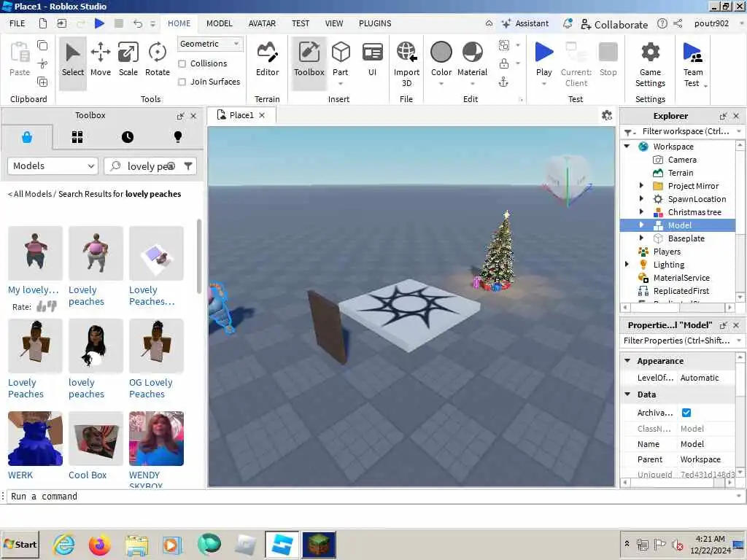This screenshot has width=747, height=560.
Task: Click the Share icon beside Collaborate
Action: [x=678, y=23]
